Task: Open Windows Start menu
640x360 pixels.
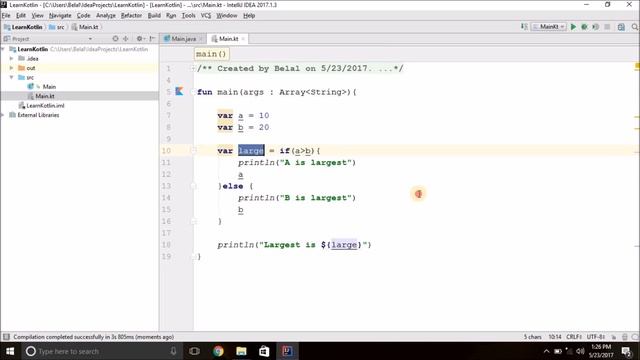Action: pos(10,351)
